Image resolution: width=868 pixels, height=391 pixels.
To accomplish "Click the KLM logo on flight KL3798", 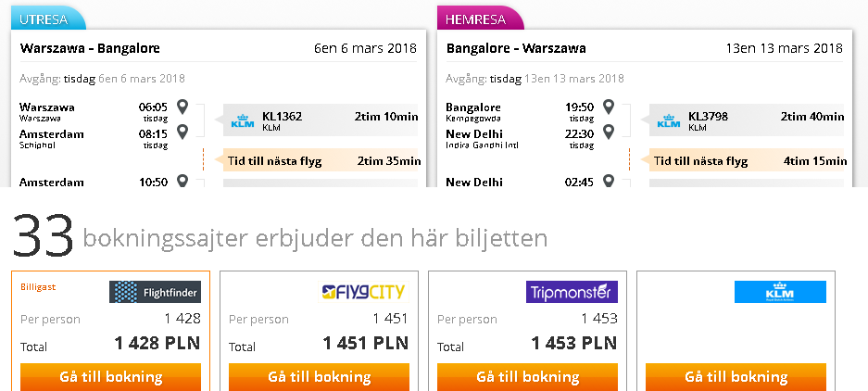I will (669, 120).
